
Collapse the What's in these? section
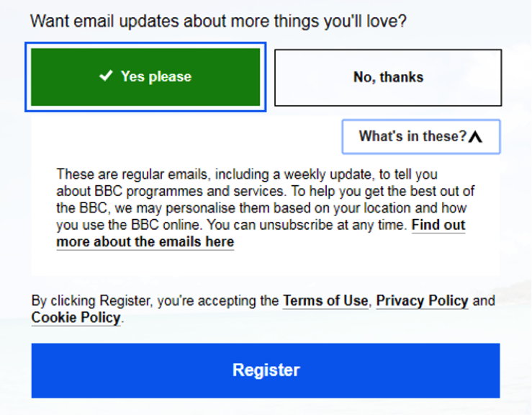(421, 136)
